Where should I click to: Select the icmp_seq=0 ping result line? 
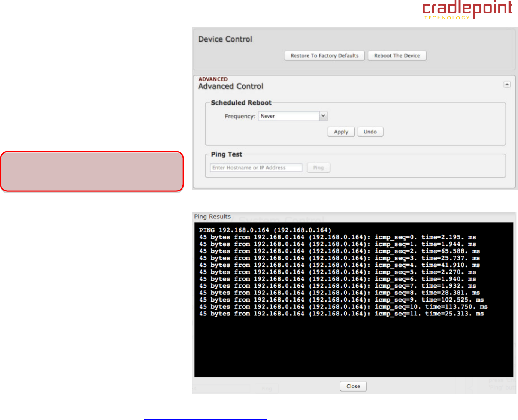pos(337,237)
